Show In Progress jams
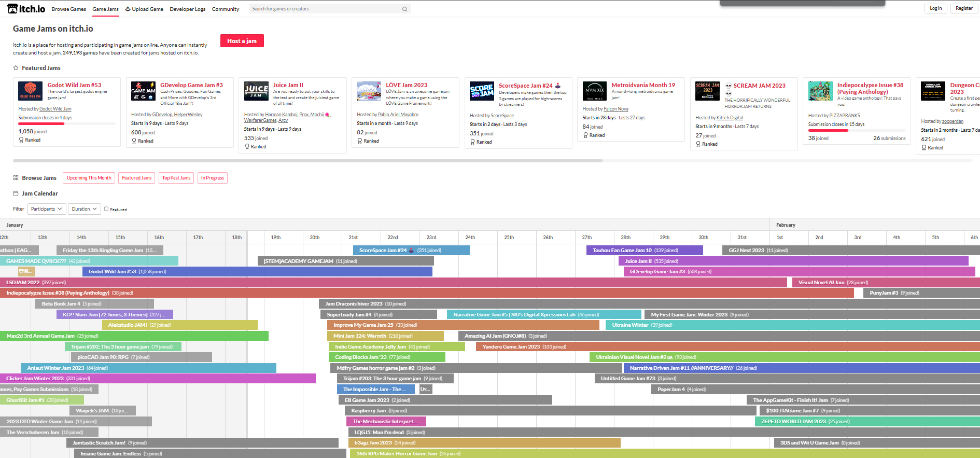This screenshot has width=980, height=458. click(213, 178)
